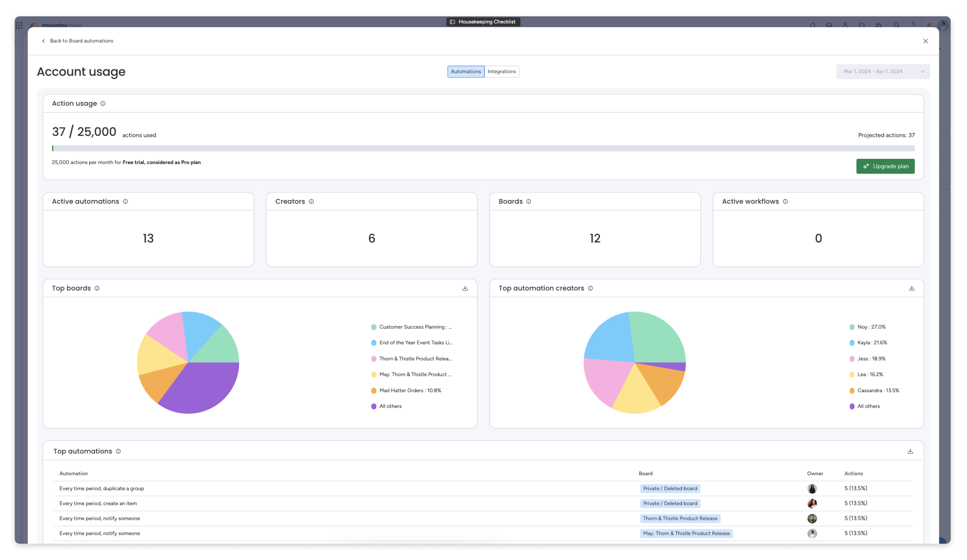Click the Upgrade plan button
This screenshot has height=560, width=967.
tap(885, 166)
